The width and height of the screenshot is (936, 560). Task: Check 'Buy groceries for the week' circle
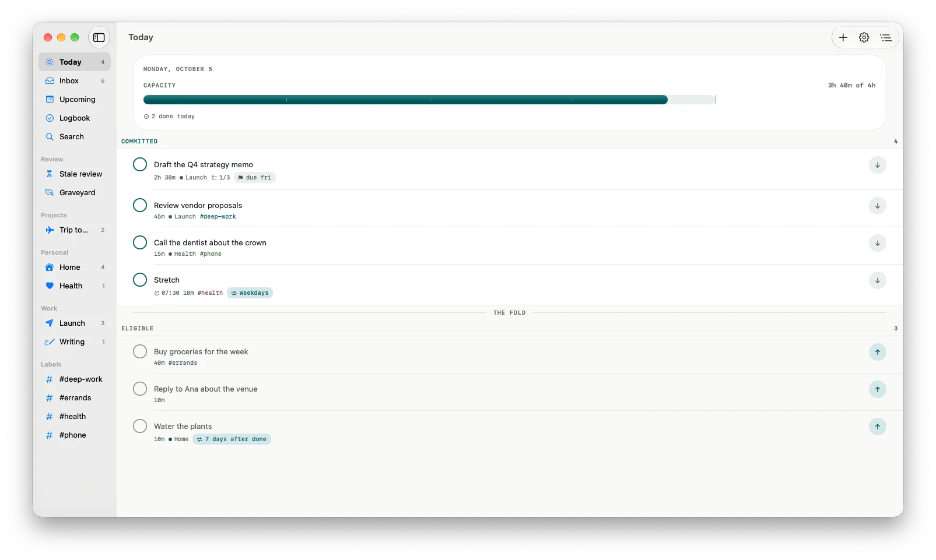pos(140,351)
